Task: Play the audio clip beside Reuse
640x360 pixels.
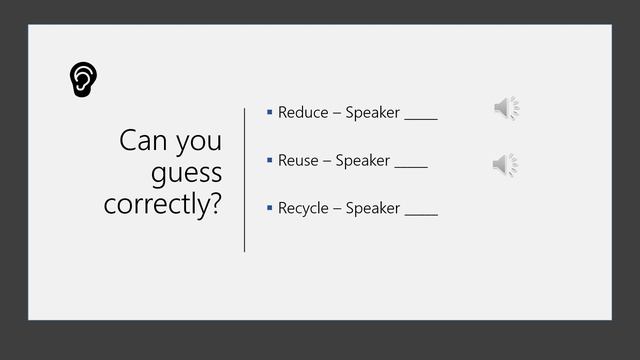Action: [x=505, y=164]
